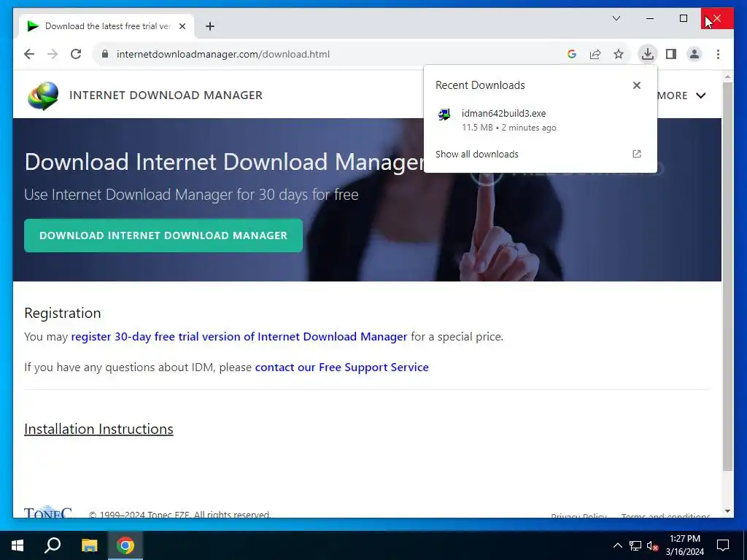747x560 pixels.
Task: Click the green Download Internet Download Manager button
Action: click(x=163, y=236)
